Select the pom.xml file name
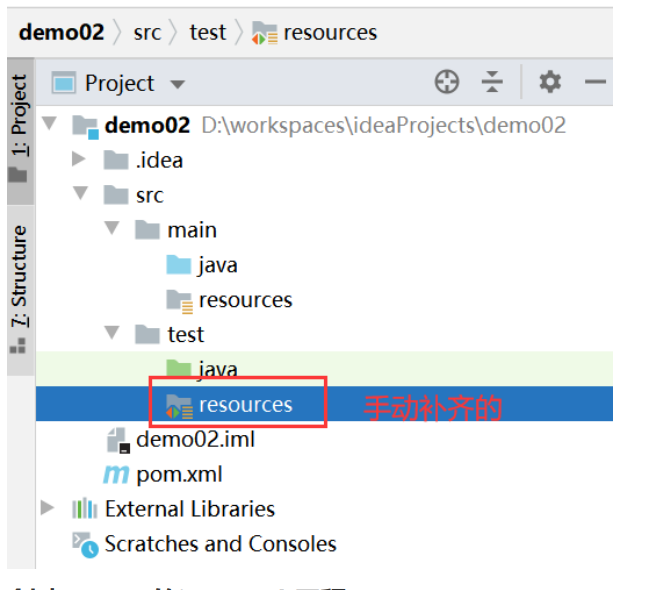657x590 pixels. (179, 475)
